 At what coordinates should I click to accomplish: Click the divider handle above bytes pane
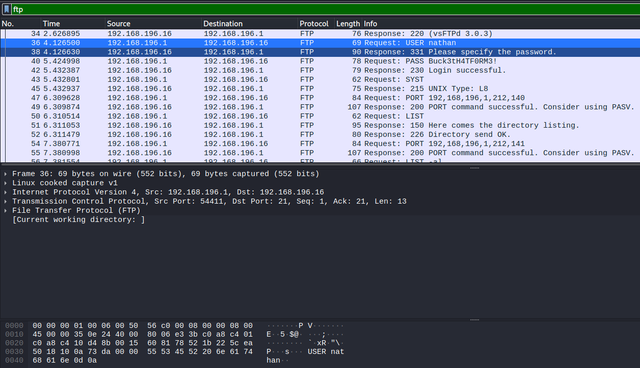click(474, 320)
